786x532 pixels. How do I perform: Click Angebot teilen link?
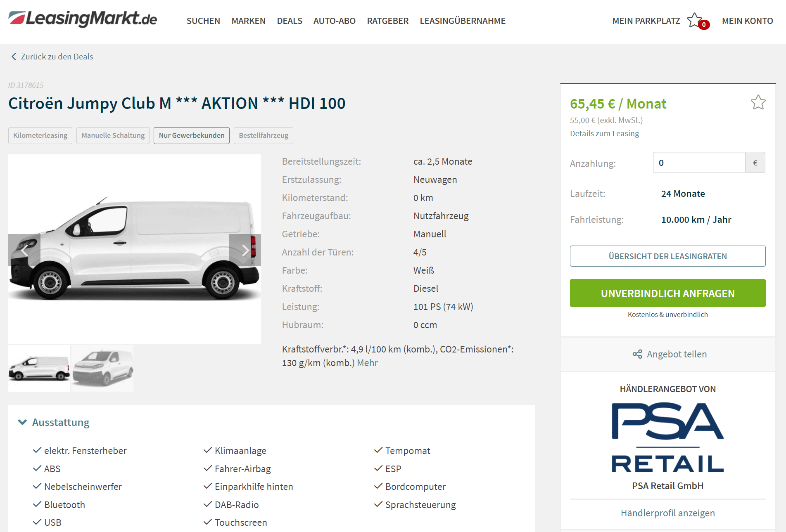[677, 354]
